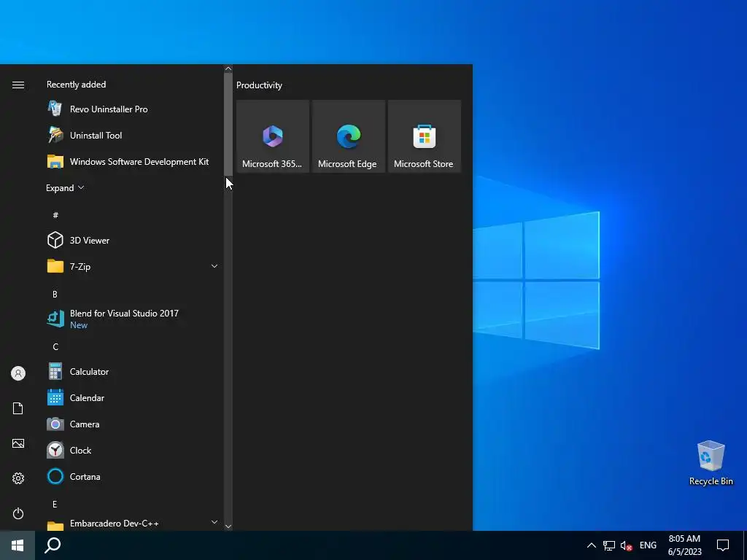The image size is (747, 560).
Task: Open Documents from Start sidebar
Action: tap(18, 408)
